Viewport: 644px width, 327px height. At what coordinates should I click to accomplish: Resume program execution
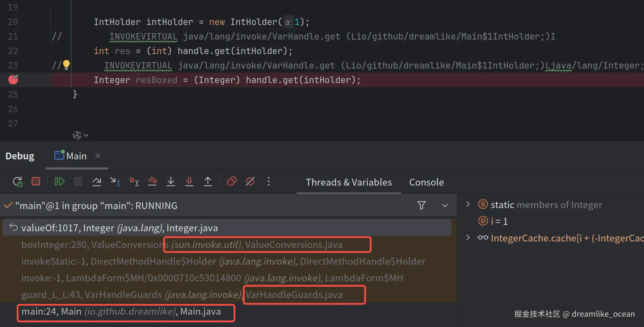[59, 181]
